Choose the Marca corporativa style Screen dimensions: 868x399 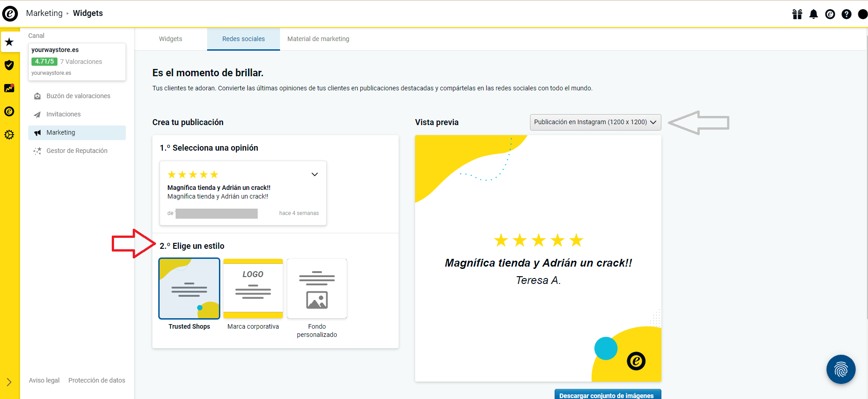[253, 289]
